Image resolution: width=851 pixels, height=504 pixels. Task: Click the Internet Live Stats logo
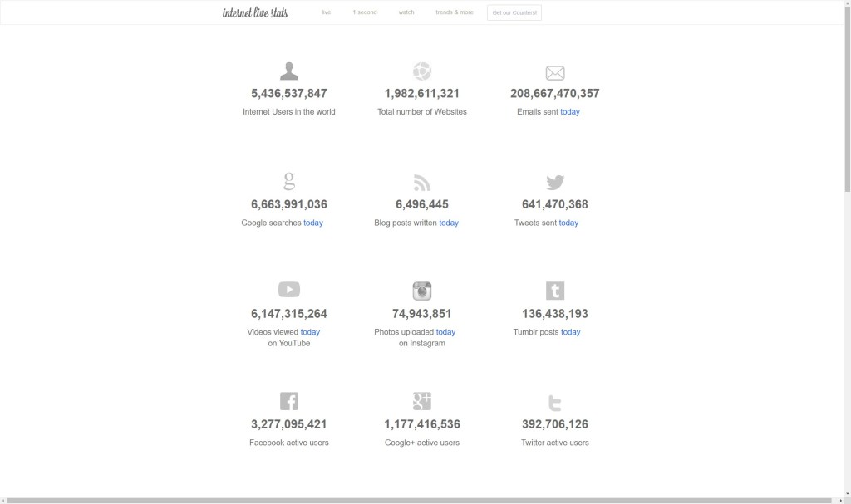point(254,12)
